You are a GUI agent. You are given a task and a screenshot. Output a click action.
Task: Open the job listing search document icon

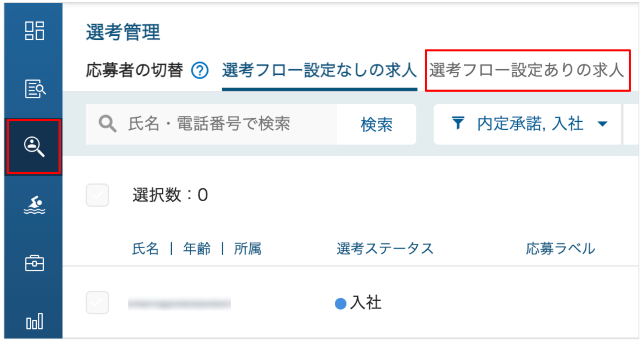[35, 89]
